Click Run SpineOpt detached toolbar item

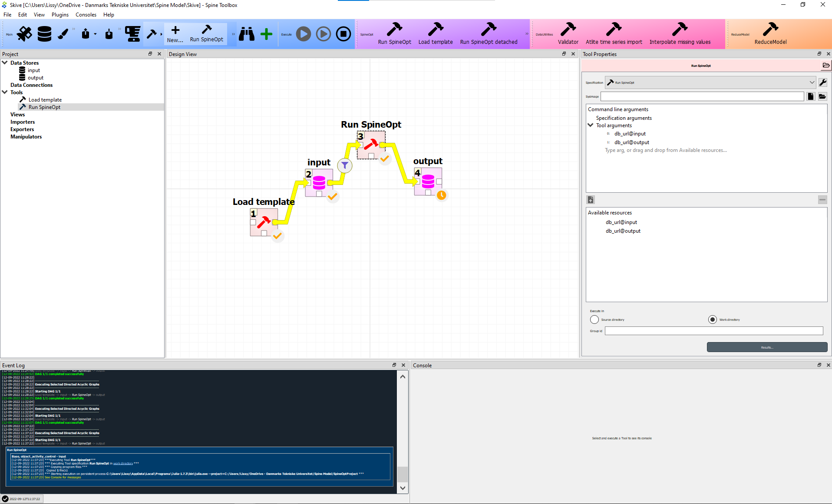point(489,34)
